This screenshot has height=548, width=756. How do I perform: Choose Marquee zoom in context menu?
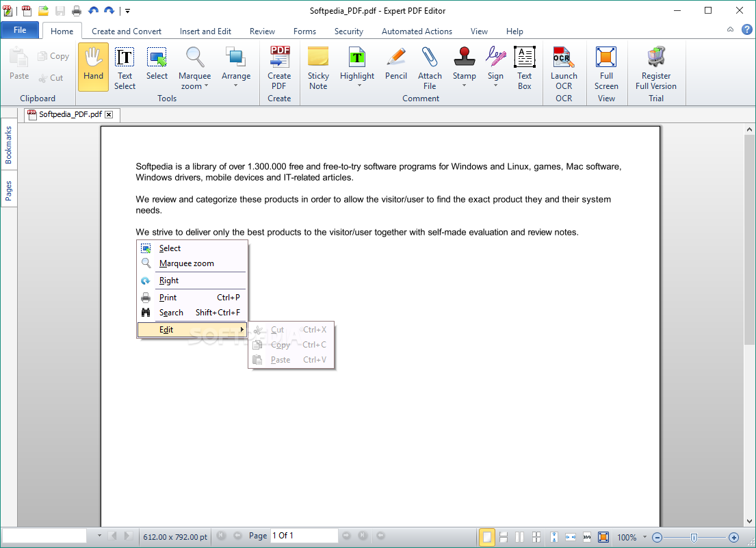pyautogui.click(x=193, y=263)
